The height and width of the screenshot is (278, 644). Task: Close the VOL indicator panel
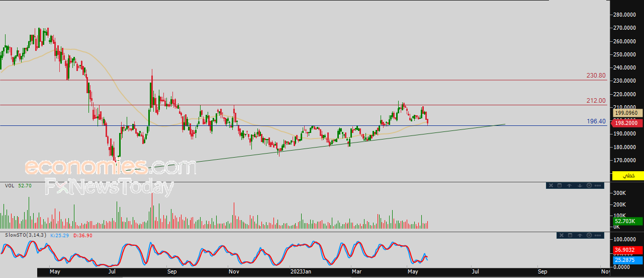point(551,185)
